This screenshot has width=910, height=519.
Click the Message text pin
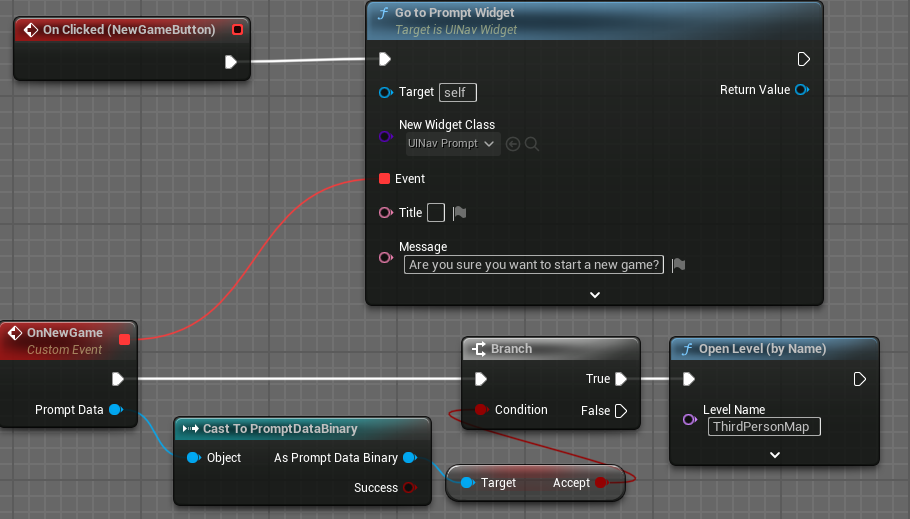coord(385,257)
